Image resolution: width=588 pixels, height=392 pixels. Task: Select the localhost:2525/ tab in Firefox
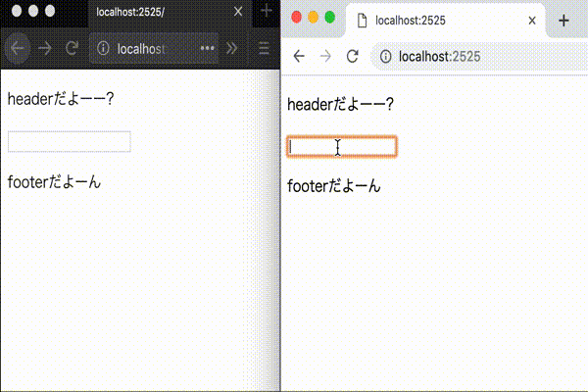click(x=170, y=13)
